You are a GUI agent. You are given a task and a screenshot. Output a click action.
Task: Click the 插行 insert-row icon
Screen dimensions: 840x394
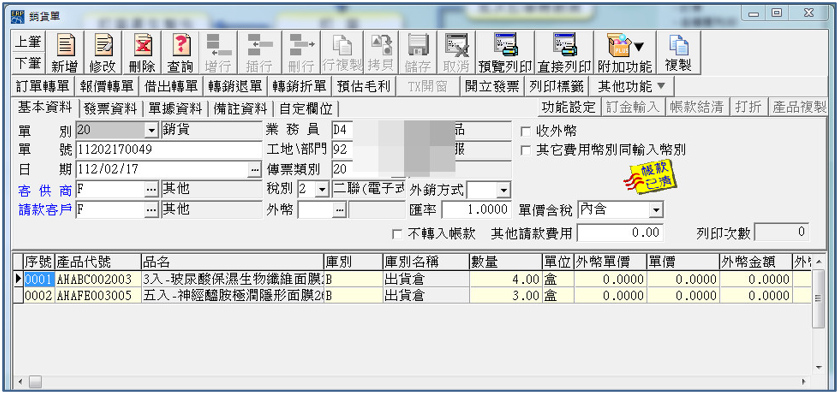(259, 52)
